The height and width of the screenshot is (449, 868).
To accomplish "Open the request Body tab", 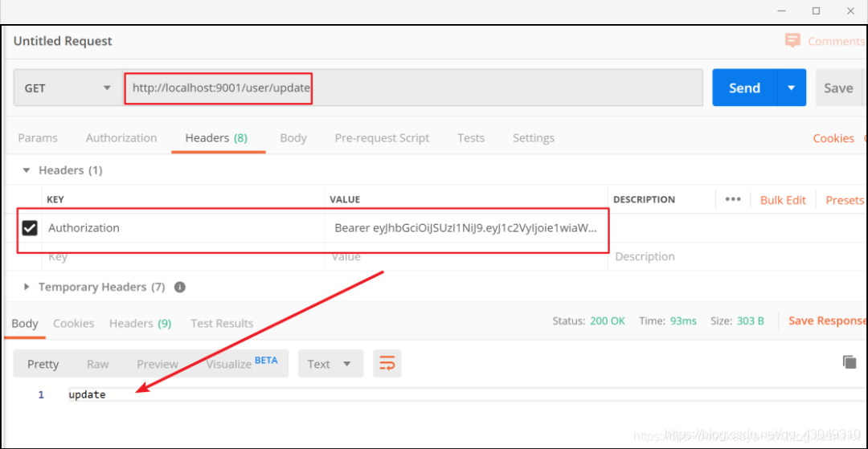I will [293, 138].
